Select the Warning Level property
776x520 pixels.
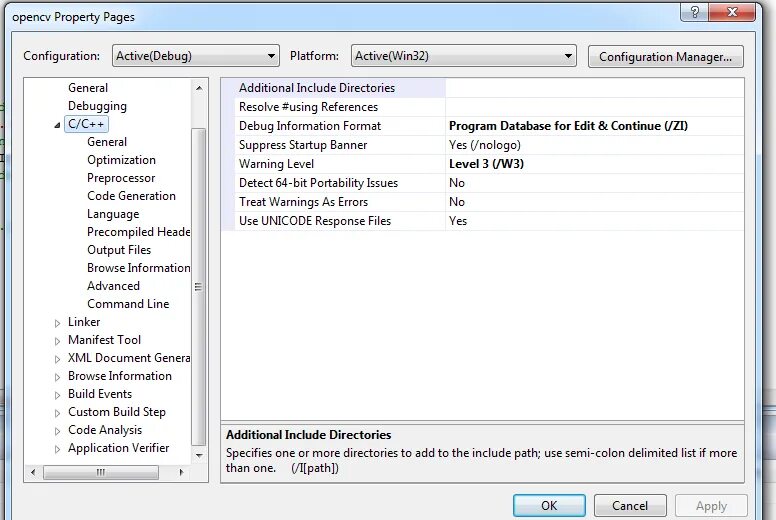[276, 164]
